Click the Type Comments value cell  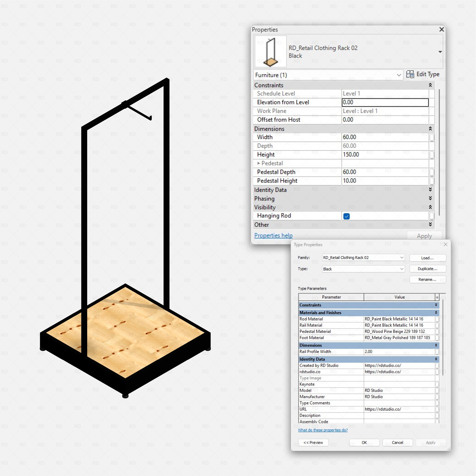pos(399,403)
